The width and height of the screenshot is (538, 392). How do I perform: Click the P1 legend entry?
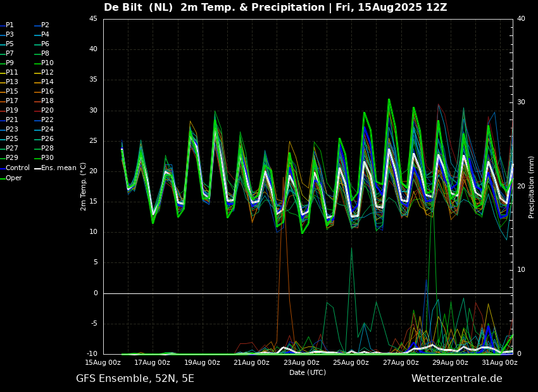(x=9, y=25)
